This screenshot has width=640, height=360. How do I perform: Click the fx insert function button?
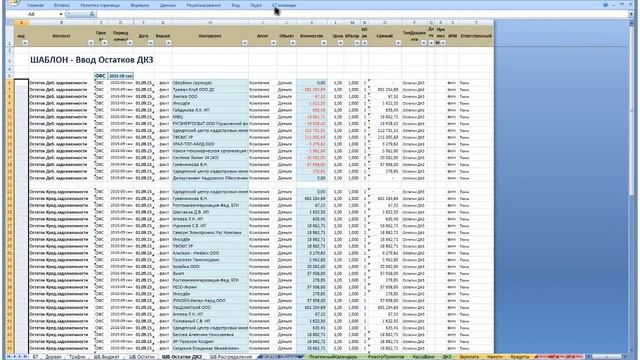pyautogui.click(x=92, y=14)
